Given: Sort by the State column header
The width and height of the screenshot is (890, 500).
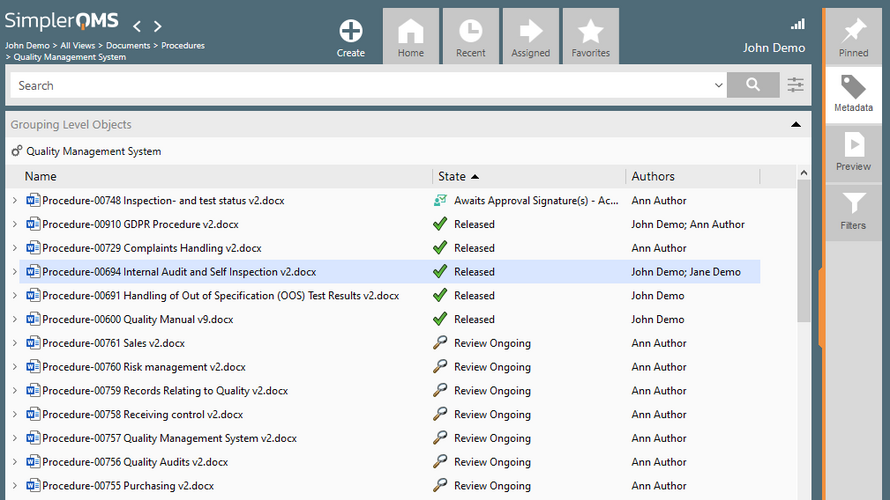Looking at the screenshot, I should tap(452, 177).
